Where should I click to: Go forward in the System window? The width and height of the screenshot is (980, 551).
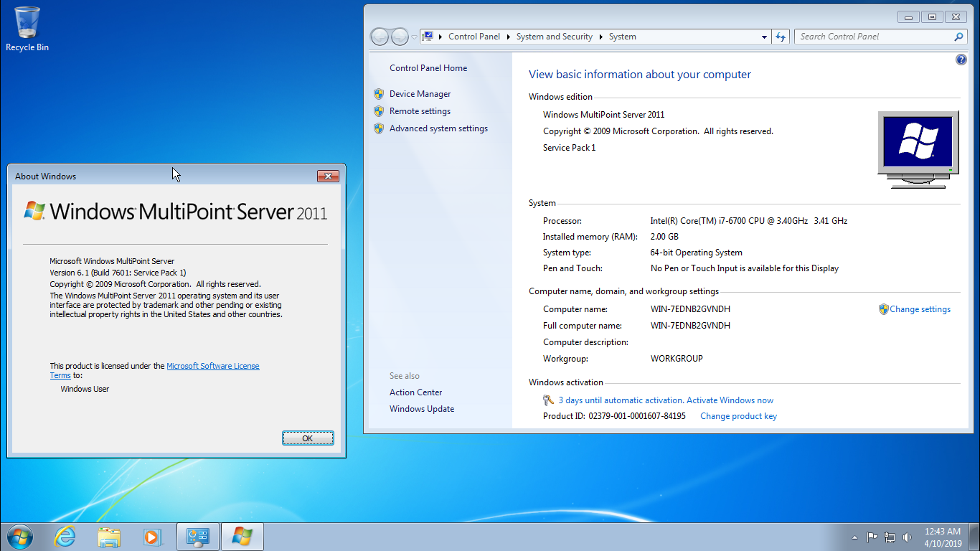click(400, 37)
